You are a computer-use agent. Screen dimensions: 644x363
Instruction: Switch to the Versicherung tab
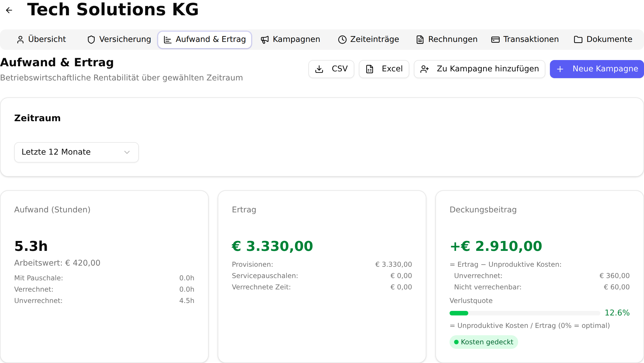(119, 39)
